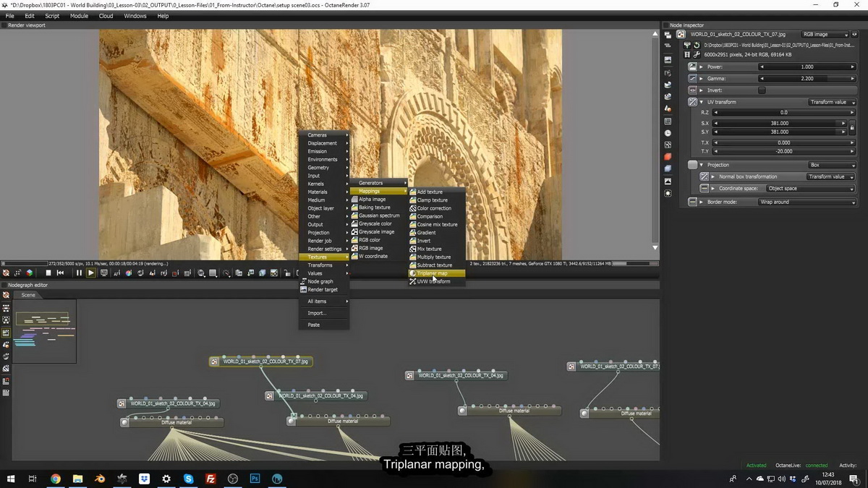Click the play/start render button
868x488 pixels.
[91, 273]
